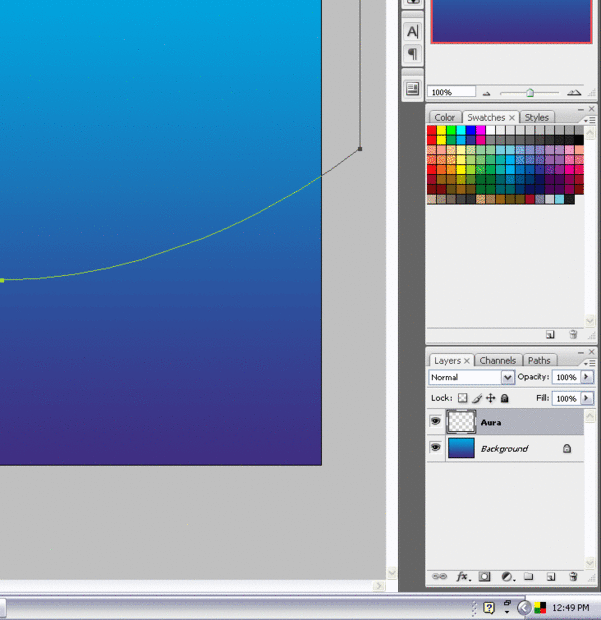Add a layer mask
The width and height of the screenshot is (601, 620).
(x=484, y=577)
